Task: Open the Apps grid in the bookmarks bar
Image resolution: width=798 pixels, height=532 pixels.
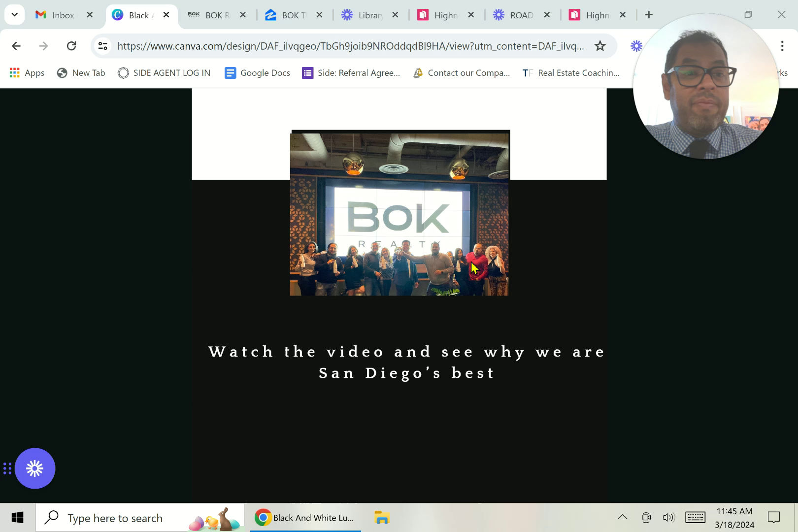Action: pyautogui.click(x=14, y=72)
